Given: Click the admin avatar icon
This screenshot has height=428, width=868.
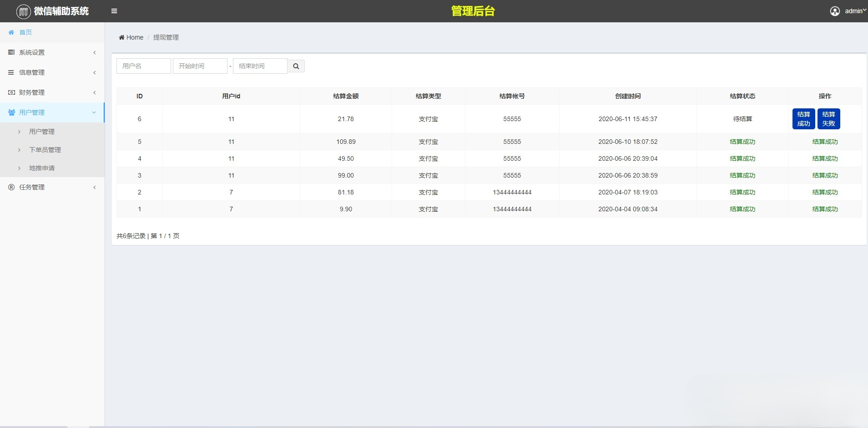Looking at the screenshot, I should [835, 10].
